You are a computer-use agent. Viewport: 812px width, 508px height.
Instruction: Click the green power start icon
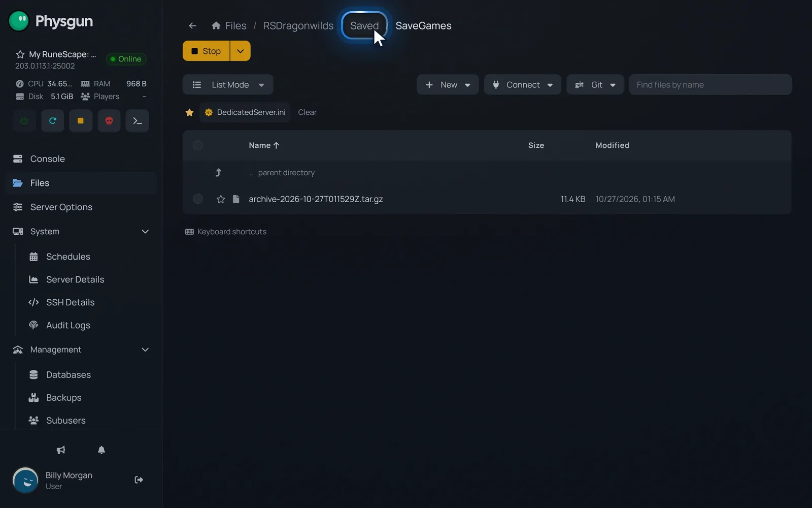pos(24,121)
